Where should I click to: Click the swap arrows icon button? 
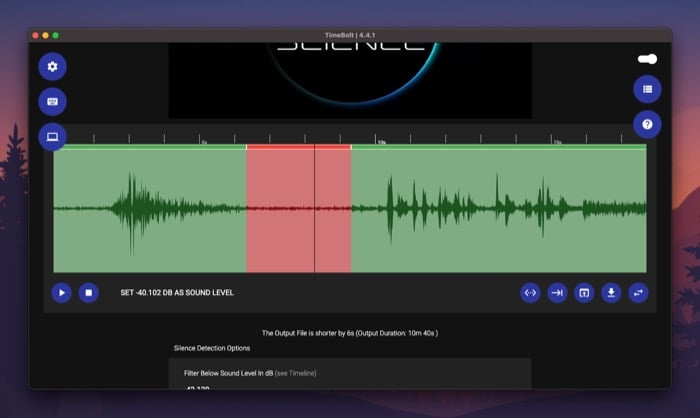click(638, 293)
